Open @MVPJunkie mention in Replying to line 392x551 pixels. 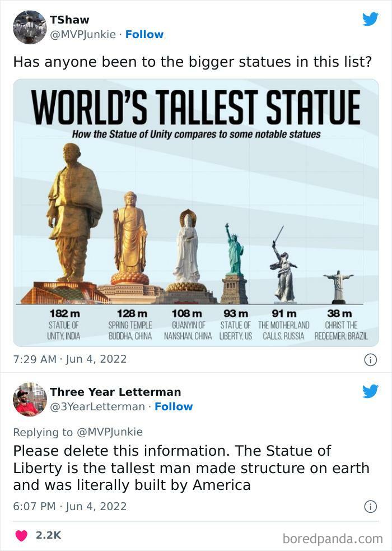click(x=110, y=432)
